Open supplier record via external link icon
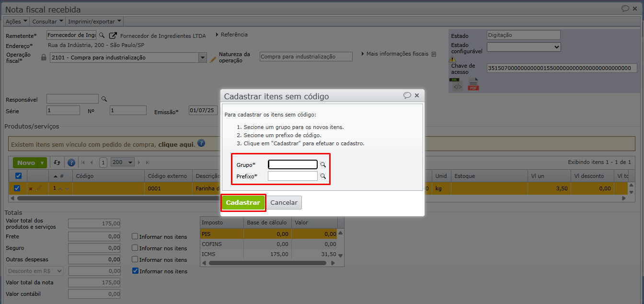Viewport: 644px width, 304px height. coord(113,35)
